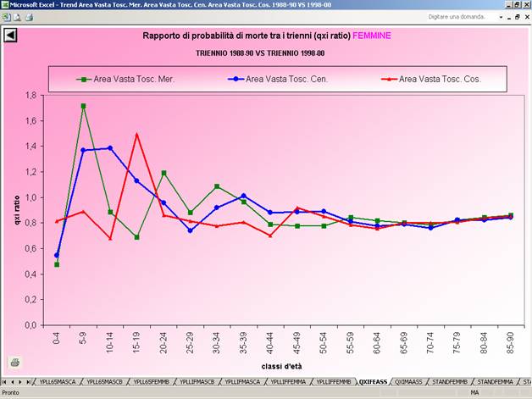The width and height of the screenshot is (532, 399).
Task: Click the x-axis label 0-4
Action: (x=56, y=338)
